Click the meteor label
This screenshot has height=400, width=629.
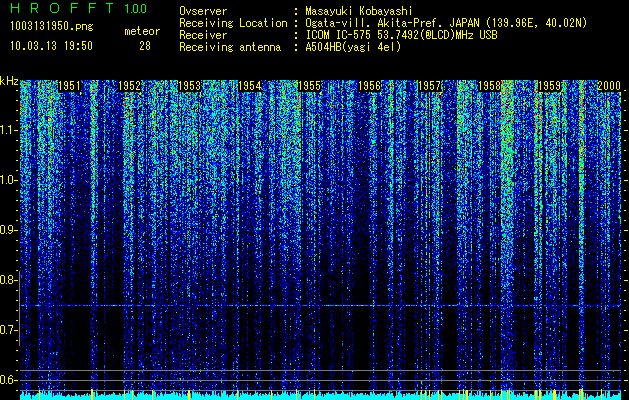coord(142,31)
